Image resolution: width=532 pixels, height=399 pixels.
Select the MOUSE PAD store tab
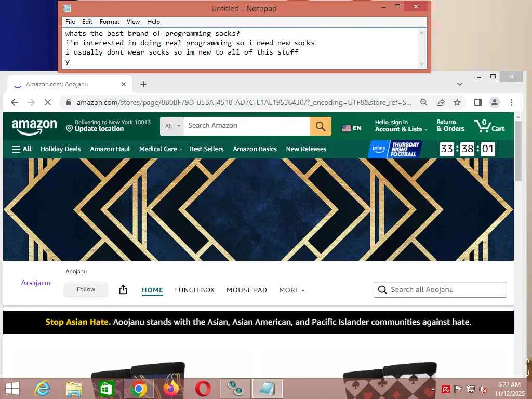pyautogui.click(x=247, y=290)
